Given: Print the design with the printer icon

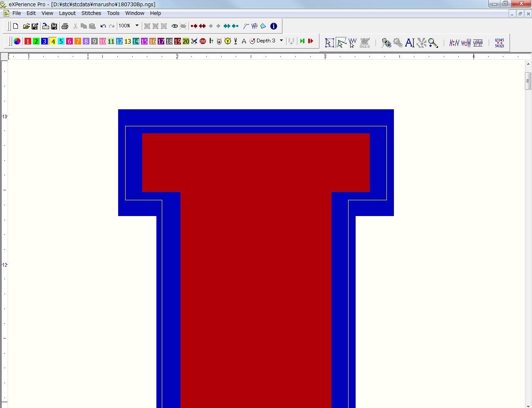Looking at the screenshot, I should (x=65, y=26).
